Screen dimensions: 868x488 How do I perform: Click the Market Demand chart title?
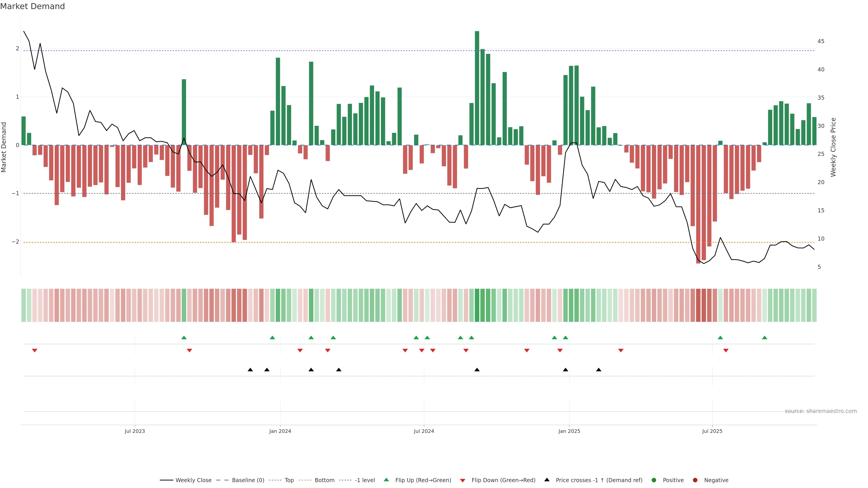click(x=32, y=6)
